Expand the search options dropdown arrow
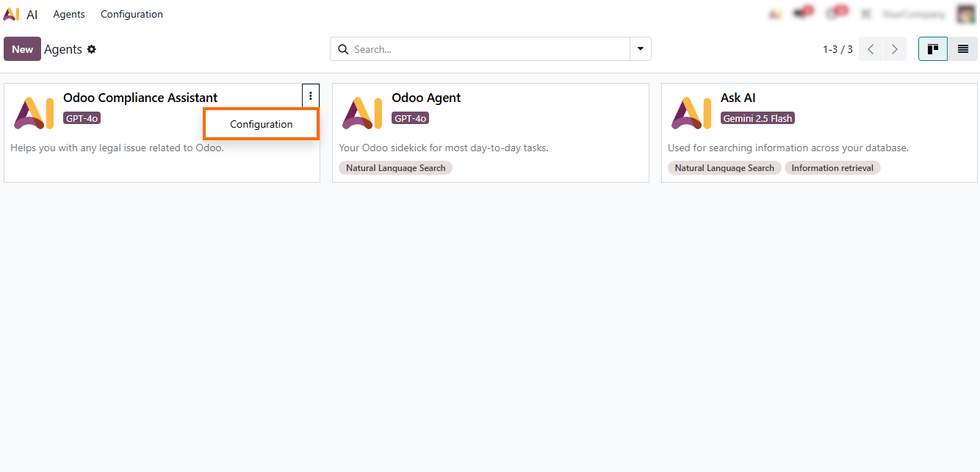 (640, 49)
